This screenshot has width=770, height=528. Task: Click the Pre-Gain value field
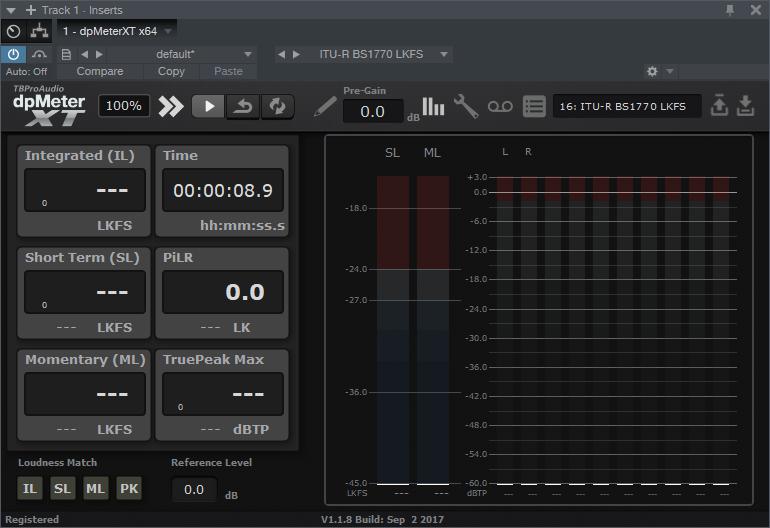click(372, 111)
